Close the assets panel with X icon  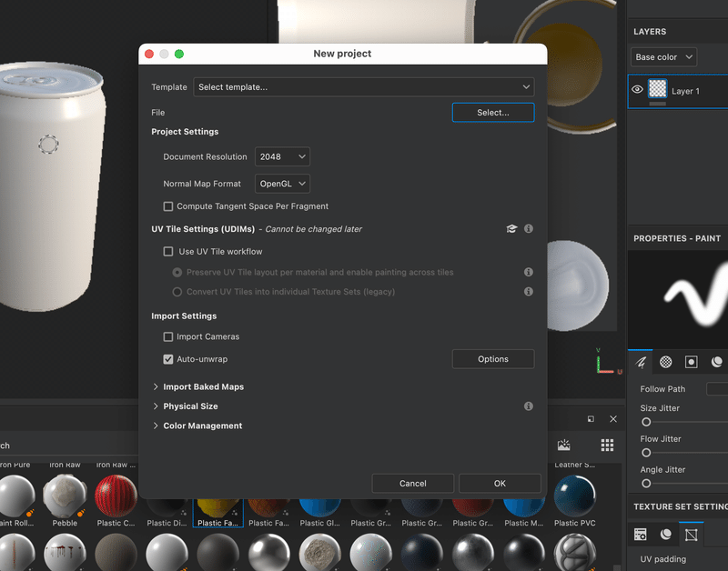coord(613,419)
